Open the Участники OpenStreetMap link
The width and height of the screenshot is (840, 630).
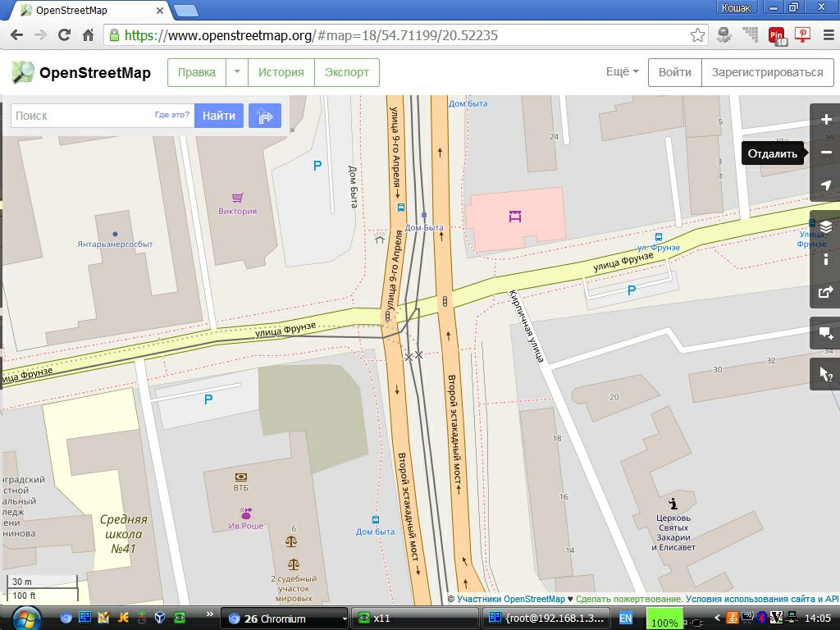[510, 599]
